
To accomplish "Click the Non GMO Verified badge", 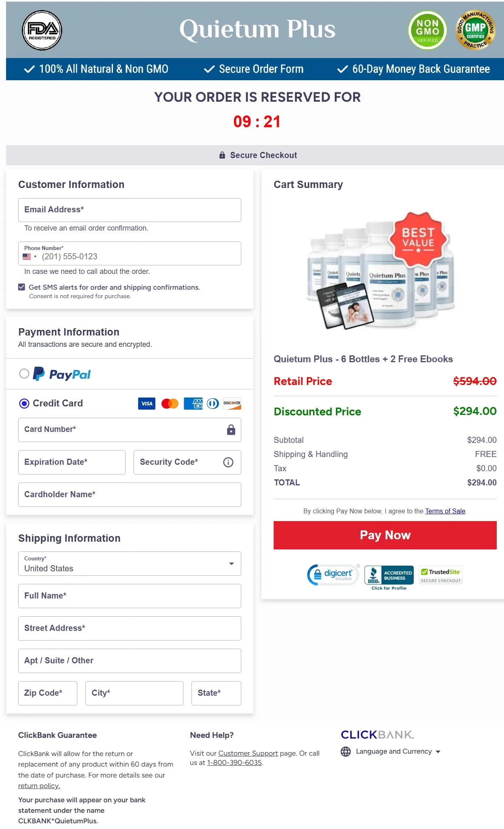I will coord(427,30).
